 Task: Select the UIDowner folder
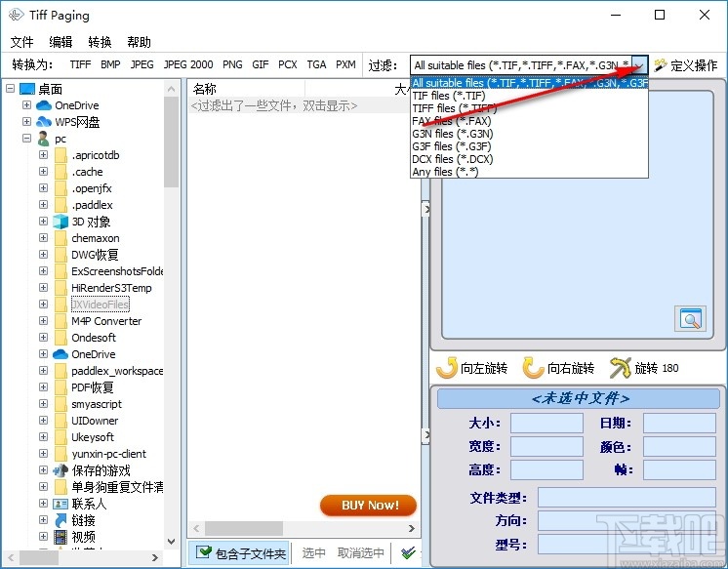(x=95, y=421)
